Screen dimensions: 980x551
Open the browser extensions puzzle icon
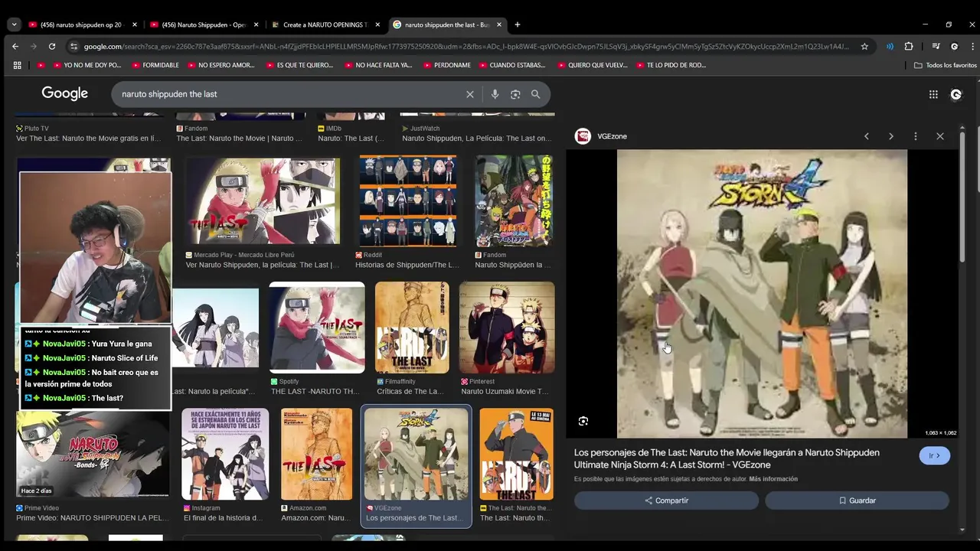click(909, 46)
